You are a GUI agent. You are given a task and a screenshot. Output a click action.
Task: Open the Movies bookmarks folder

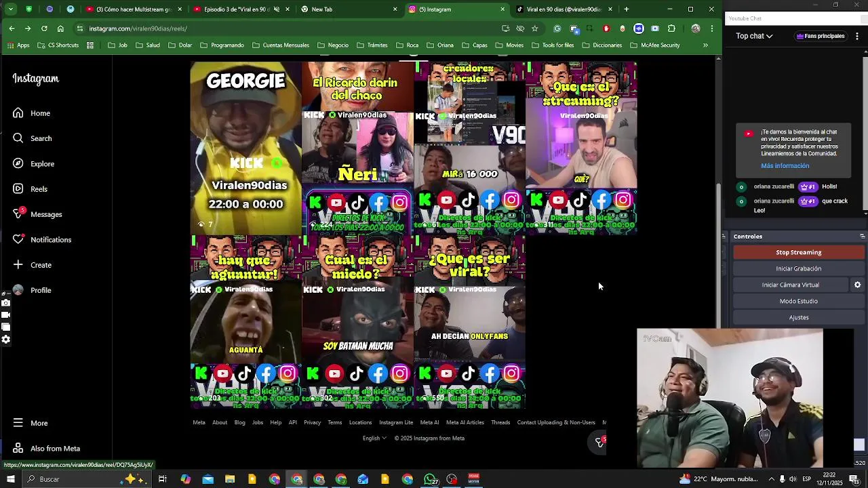point(509,45)
